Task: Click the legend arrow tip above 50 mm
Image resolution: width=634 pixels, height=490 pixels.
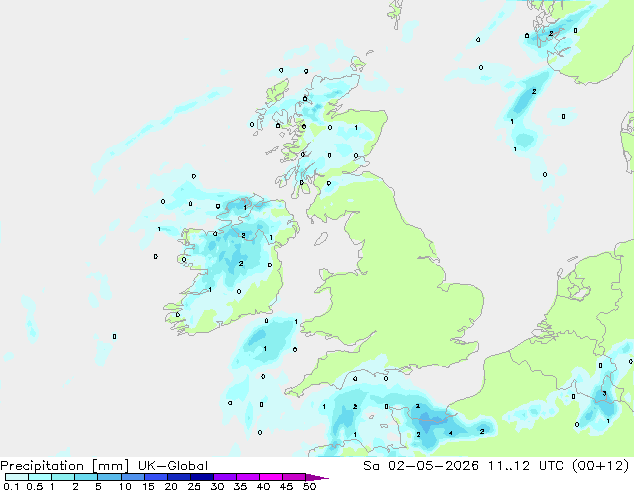Action: pos(317,477)
